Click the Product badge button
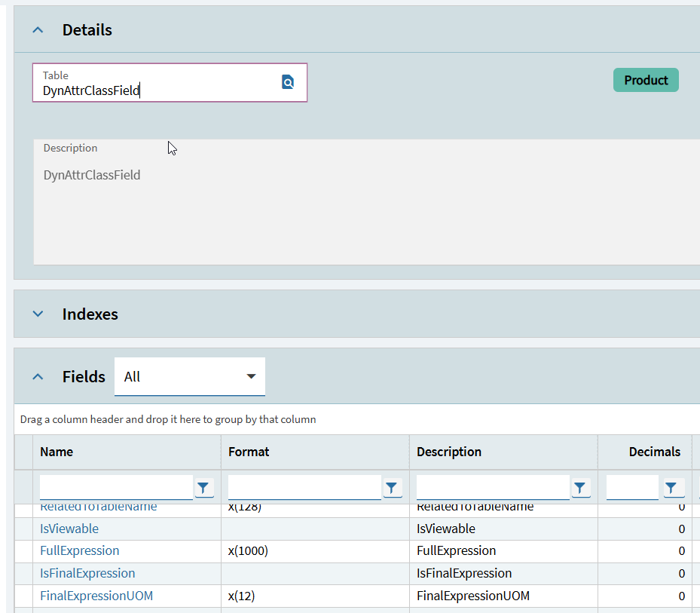700x613 pixels. pos(646,80)
